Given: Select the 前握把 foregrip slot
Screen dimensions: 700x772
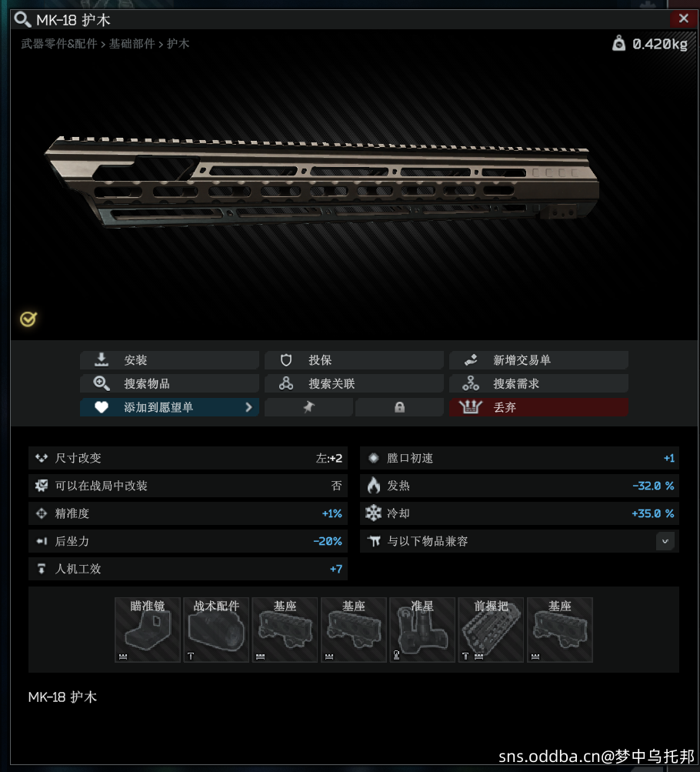Looking at the screenshot, I should (491, 630).
